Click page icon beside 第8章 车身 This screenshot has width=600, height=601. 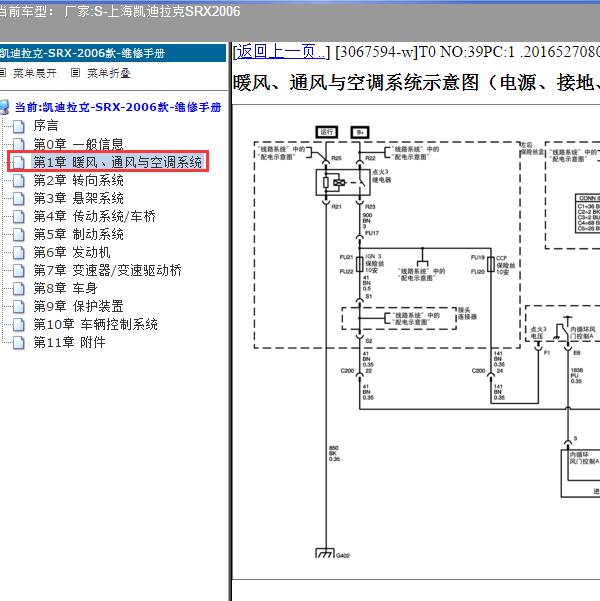(x=18, y=288)
